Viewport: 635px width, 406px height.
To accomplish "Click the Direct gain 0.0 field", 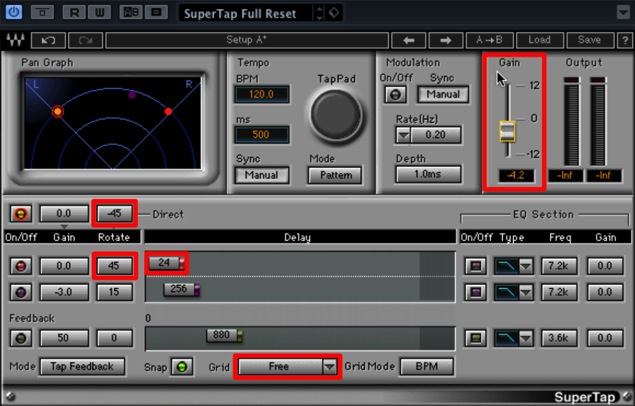I will [64, 214].
